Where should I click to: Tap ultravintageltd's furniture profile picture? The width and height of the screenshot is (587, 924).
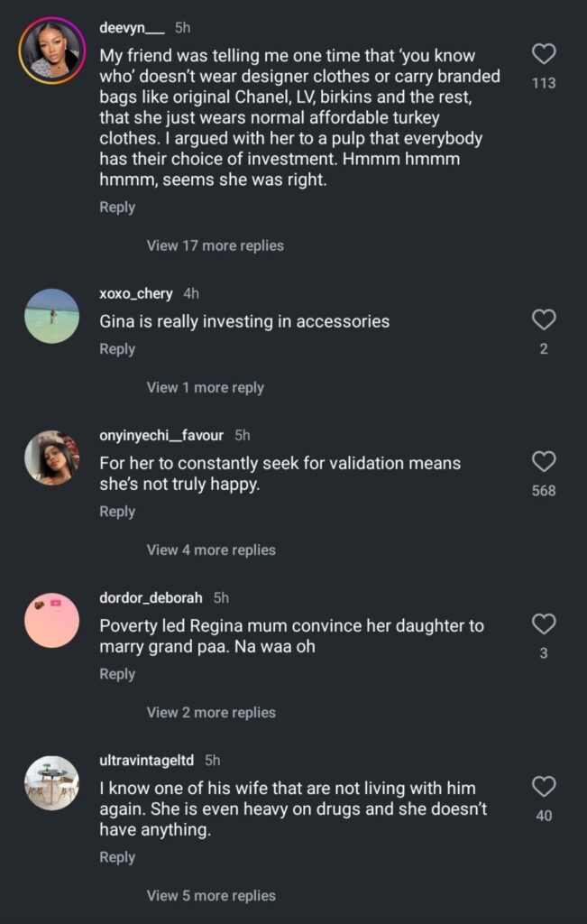pos(51,782)
